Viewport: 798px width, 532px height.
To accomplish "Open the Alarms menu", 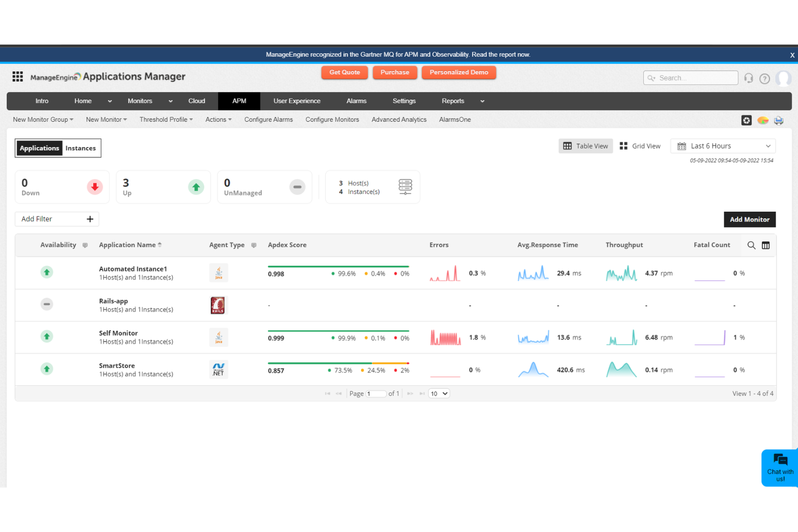I will 356,101.
